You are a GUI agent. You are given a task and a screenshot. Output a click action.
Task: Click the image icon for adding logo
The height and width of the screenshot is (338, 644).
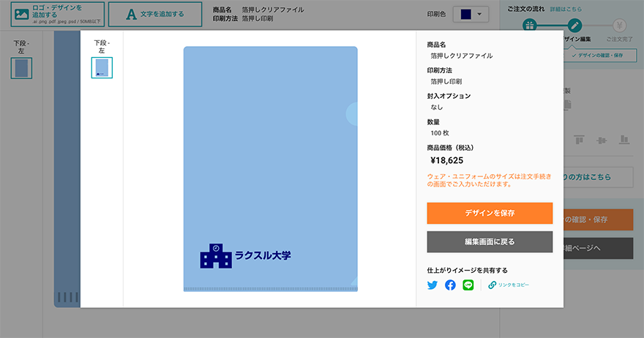pyautogui.click(x=21, y=15)
